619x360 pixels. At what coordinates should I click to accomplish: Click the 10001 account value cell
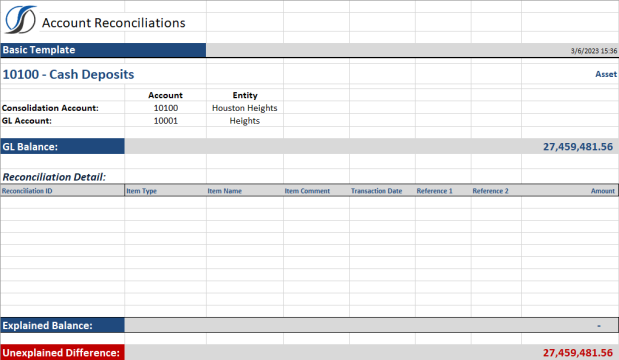click(165, 121)
